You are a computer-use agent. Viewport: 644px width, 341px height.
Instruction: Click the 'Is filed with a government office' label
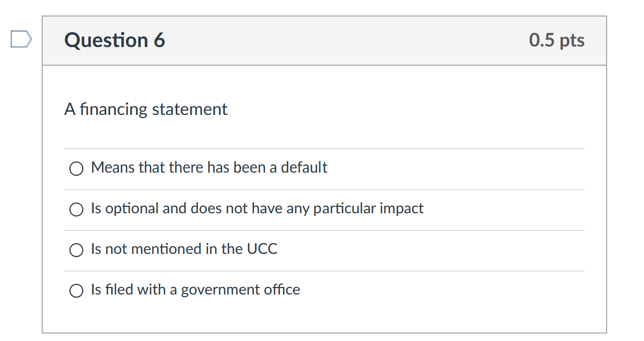(x=195, y=290)
